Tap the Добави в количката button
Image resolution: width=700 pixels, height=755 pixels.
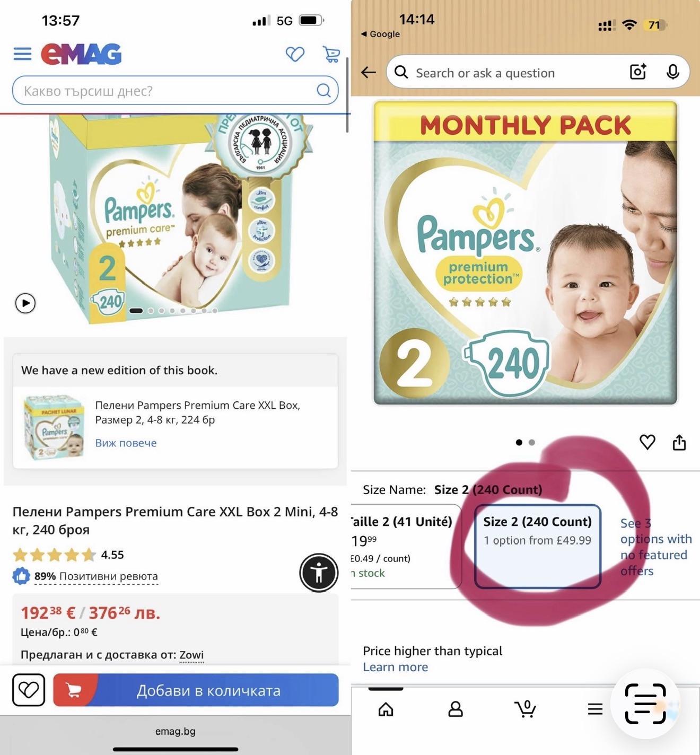pos(196,690)
